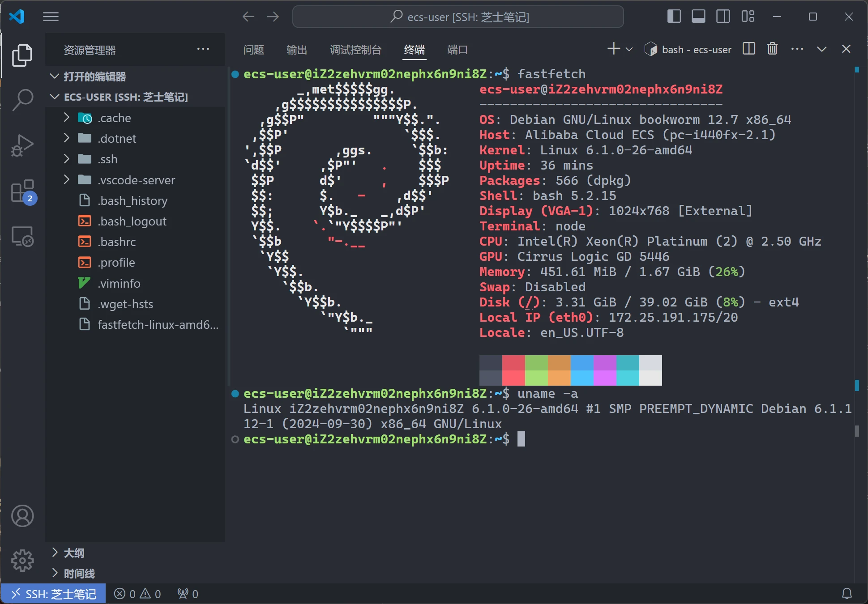
Task: Click the command center search field
Action: 458,17
